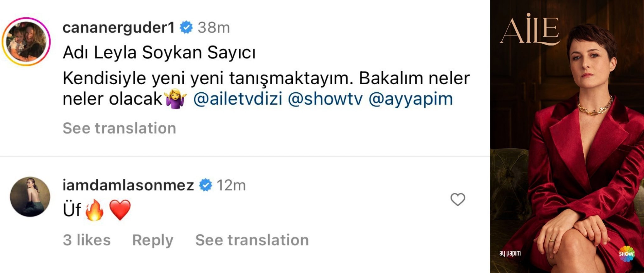Open the @ailetvdizi mention
The height and width of the screenshot is (273, 644).
(238, 99)
